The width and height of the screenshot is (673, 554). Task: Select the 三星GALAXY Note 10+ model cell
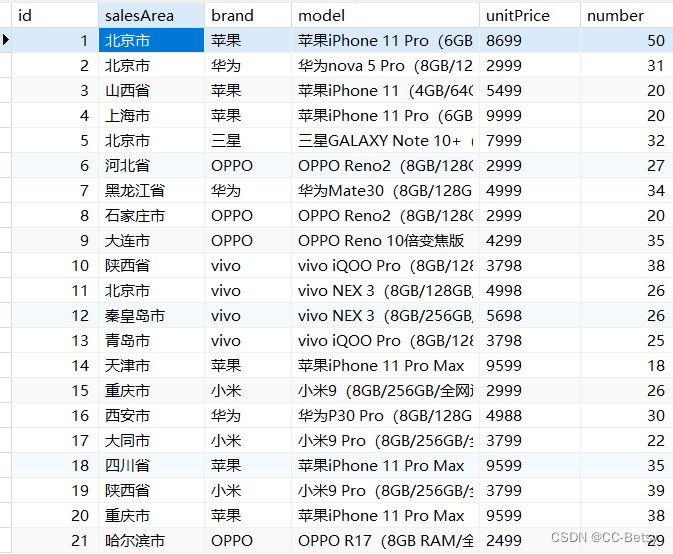(385, 140)
